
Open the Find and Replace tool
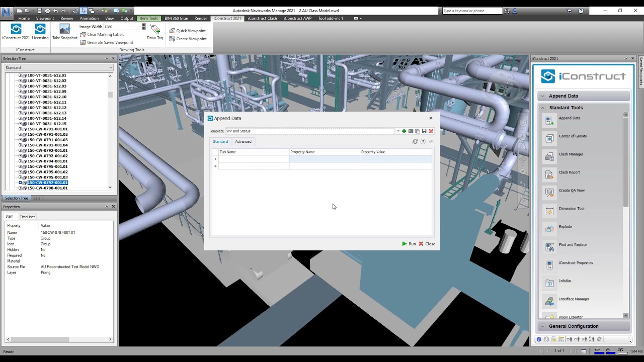[x=573, y=245]
